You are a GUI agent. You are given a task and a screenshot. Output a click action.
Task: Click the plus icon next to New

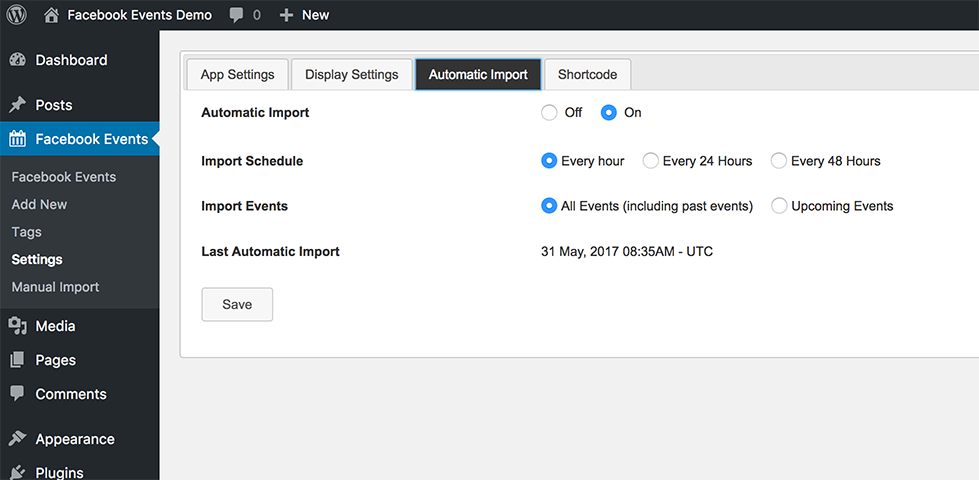coord(286,15)
